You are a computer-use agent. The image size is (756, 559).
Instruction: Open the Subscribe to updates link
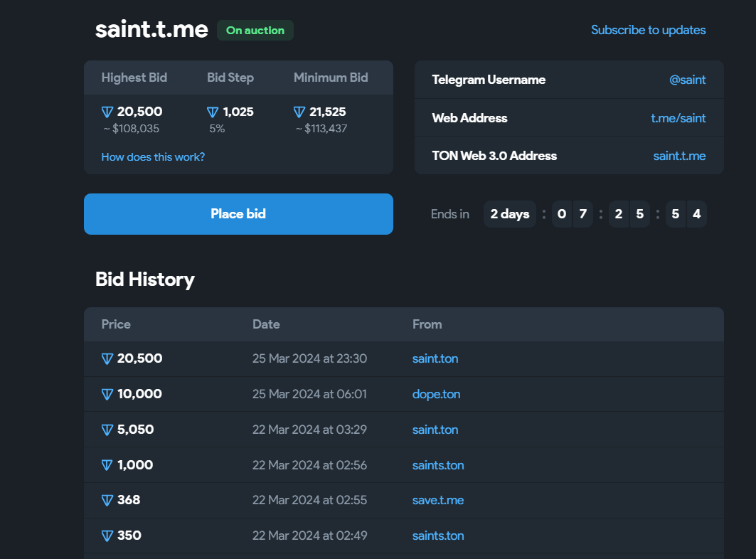click(648, 30)
